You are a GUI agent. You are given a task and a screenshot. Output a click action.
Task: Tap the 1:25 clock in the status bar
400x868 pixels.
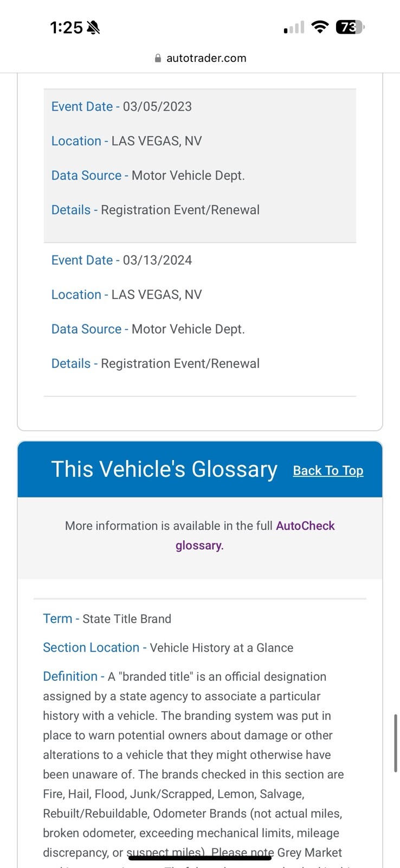point(66,27)
